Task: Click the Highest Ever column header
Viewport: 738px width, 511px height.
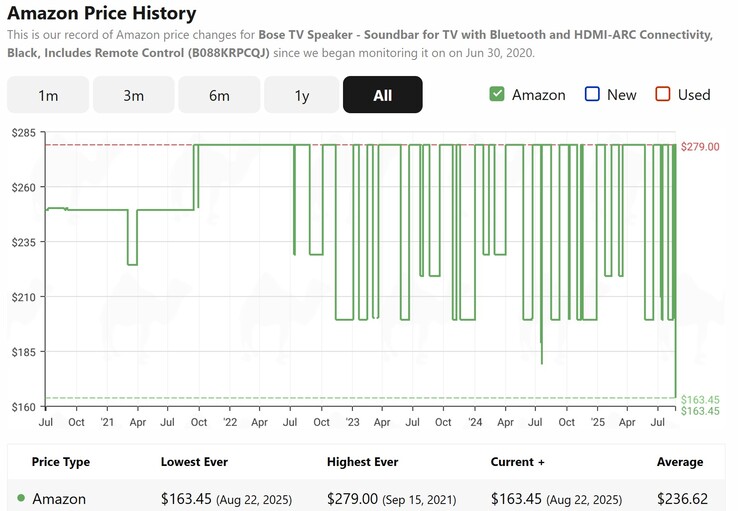Action: click(362, 462)
